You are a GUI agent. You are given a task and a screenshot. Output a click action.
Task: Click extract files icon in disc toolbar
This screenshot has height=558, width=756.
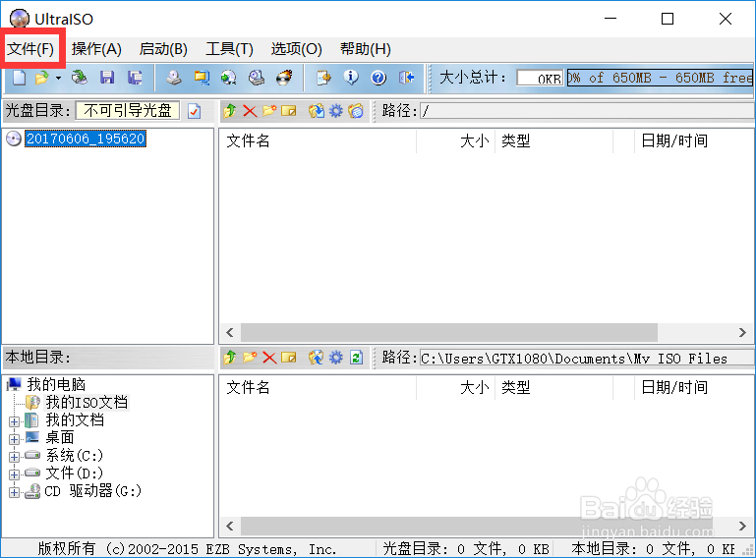coord(317,111)
